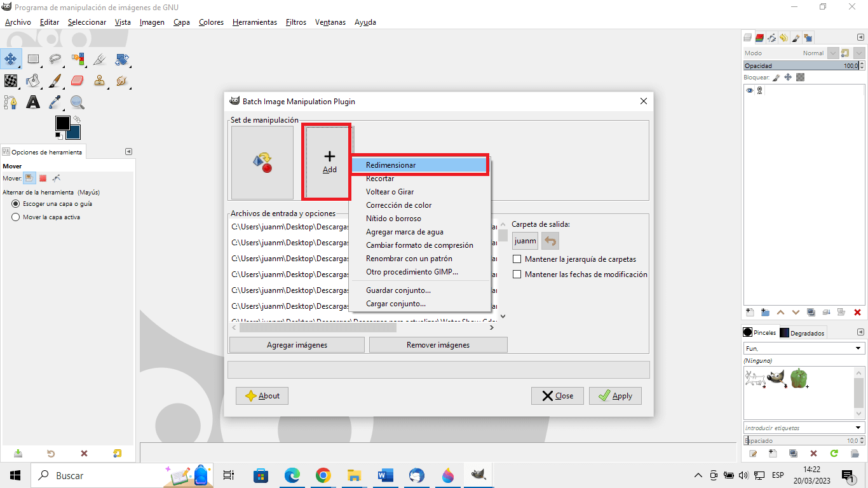Open the tool options tab menu arrow
This screenshot has width=868, height=488.
tap(129, 152)
